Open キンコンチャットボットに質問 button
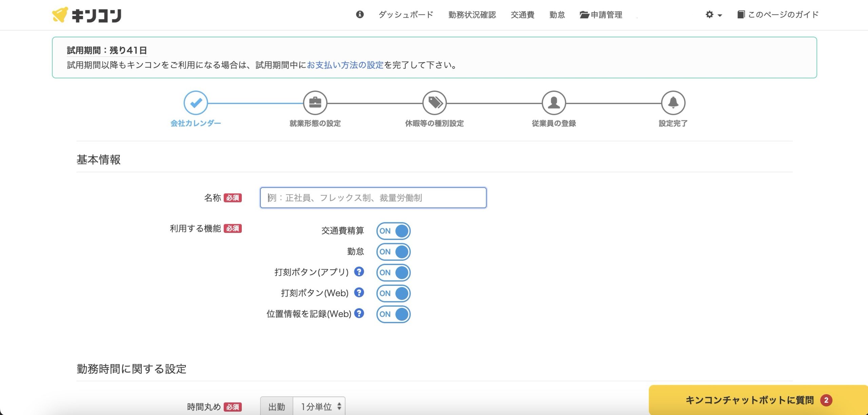 click(758, 400)
